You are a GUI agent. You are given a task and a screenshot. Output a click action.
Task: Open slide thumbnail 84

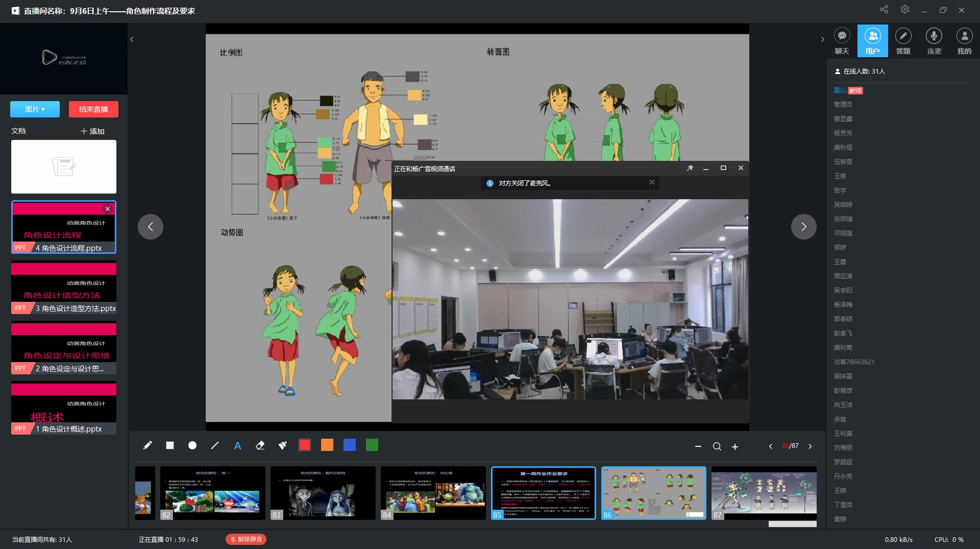coord(433,493)
